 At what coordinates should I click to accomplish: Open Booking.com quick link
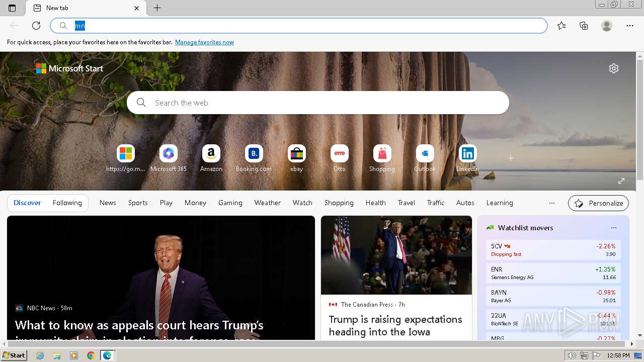click(254, 158)
